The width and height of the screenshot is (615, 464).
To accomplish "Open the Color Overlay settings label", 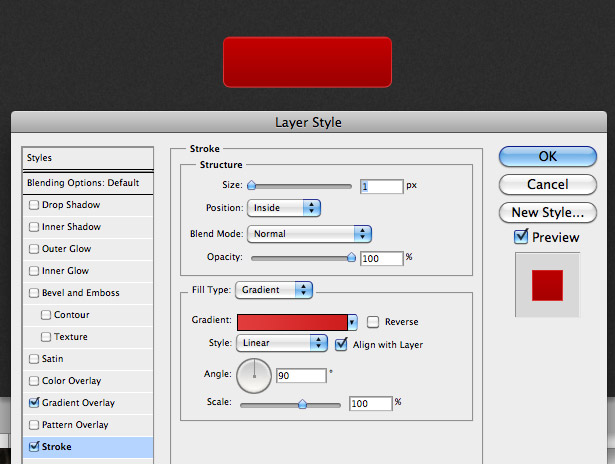I will (x=71, y=380).
